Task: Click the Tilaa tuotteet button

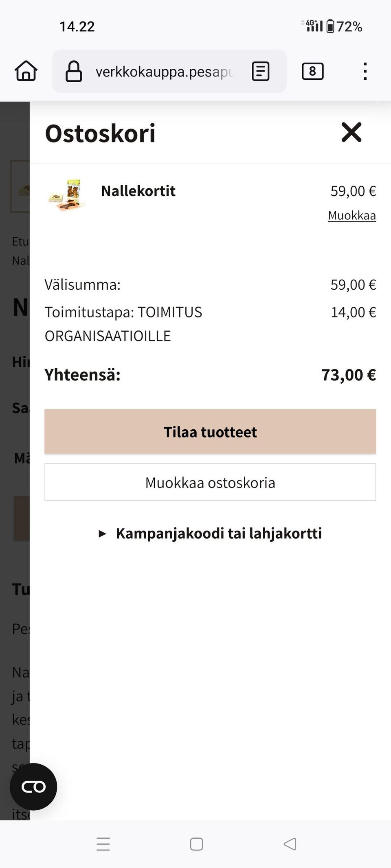Action: coord(210,431)
